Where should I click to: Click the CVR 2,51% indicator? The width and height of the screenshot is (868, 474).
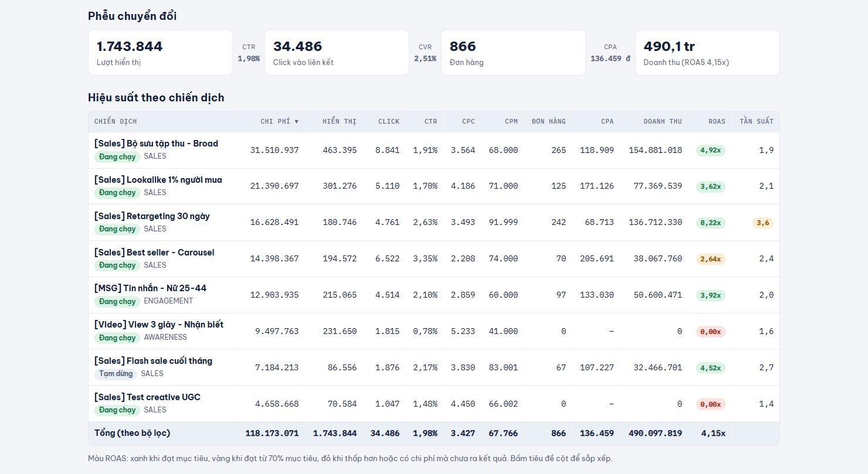[x=425, y=53]
